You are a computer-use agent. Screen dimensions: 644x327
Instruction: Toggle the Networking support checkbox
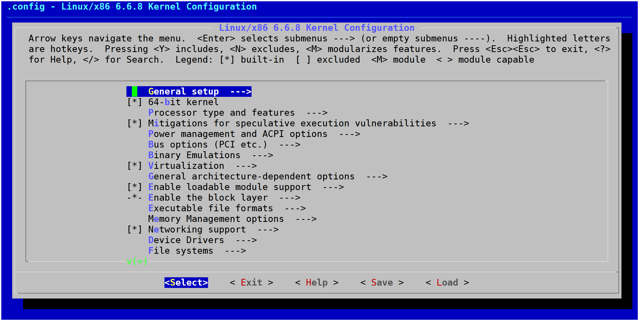click(x=134, y=229)
